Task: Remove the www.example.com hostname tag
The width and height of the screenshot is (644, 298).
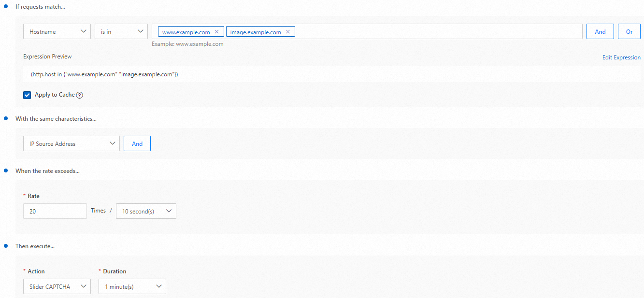Action: tap(216, 32)
